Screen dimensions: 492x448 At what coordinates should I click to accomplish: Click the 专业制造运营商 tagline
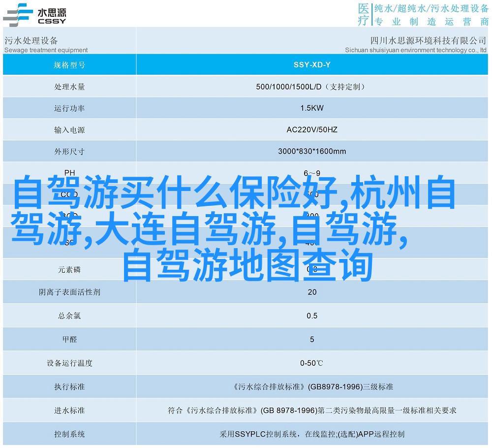432,22
